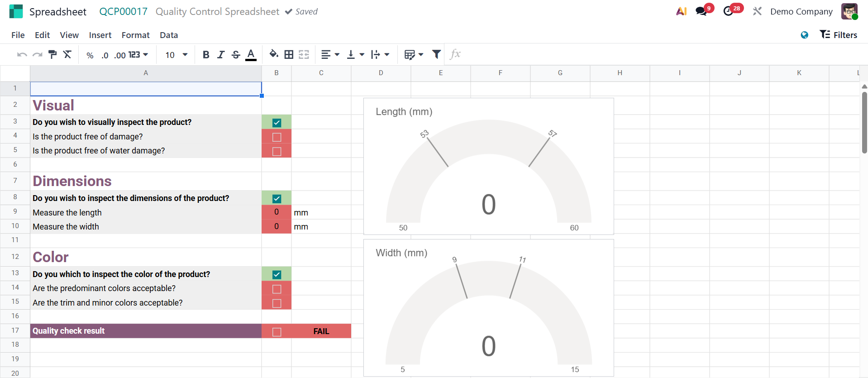Expand the horizontal alignment dropdown
Image resolution: width=868 pixels, height=378 pixels.
330,55
